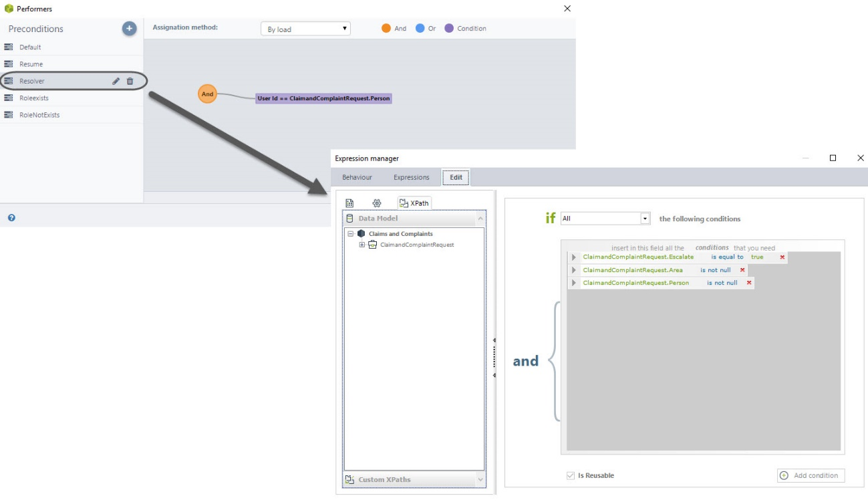Click the Add condition button

click(x=811, y=475)
